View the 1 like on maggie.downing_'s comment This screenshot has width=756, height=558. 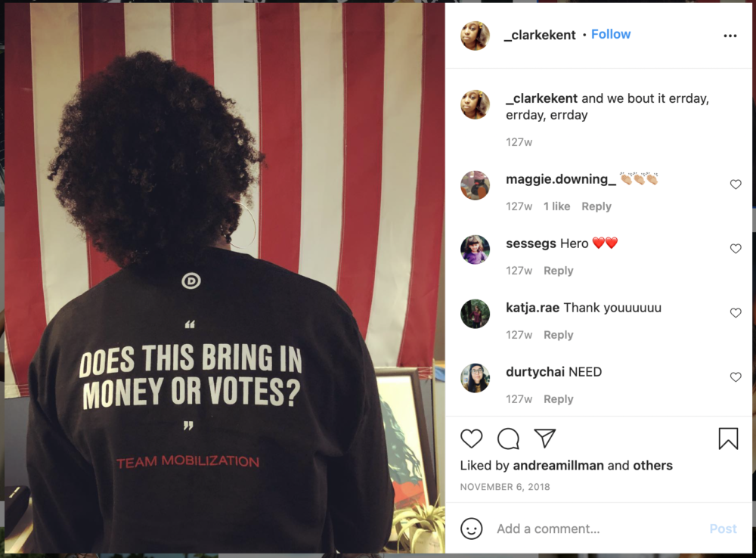coord(557,206)
